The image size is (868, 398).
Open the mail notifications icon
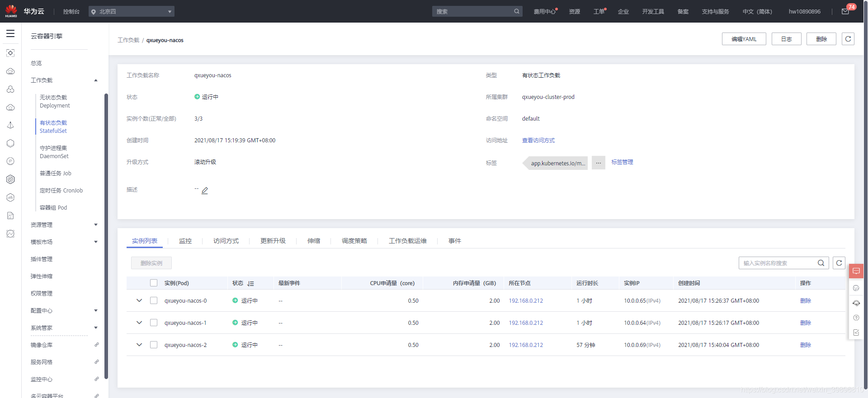pyautogui.click(x=845, y=11)
